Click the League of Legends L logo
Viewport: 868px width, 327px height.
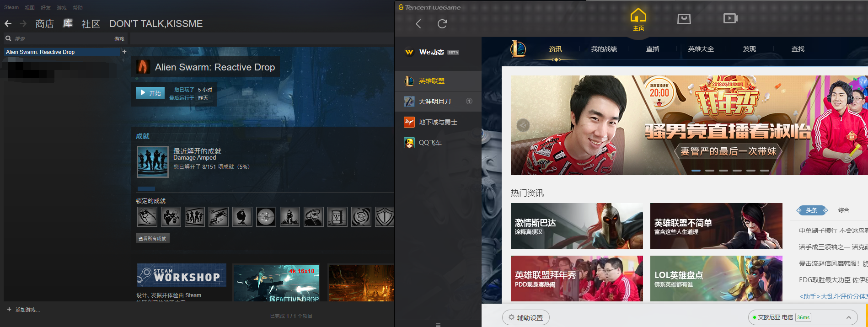point(518,48)
